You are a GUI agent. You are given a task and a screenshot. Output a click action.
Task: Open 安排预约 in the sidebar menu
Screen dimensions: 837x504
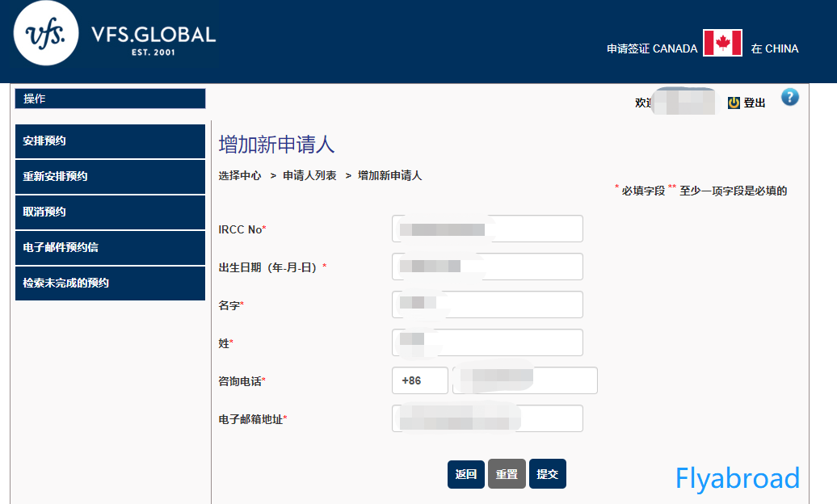110,141
